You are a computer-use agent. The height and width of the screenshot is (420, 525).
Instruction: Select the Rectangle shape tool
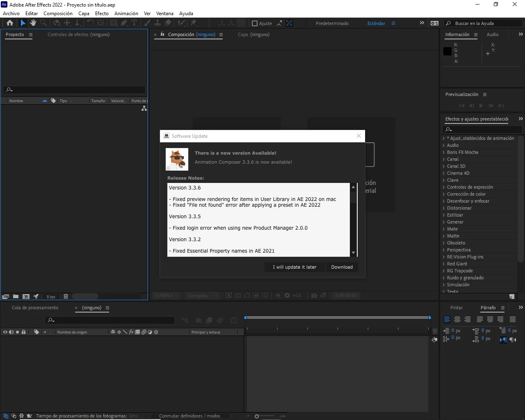click(114, 23)
